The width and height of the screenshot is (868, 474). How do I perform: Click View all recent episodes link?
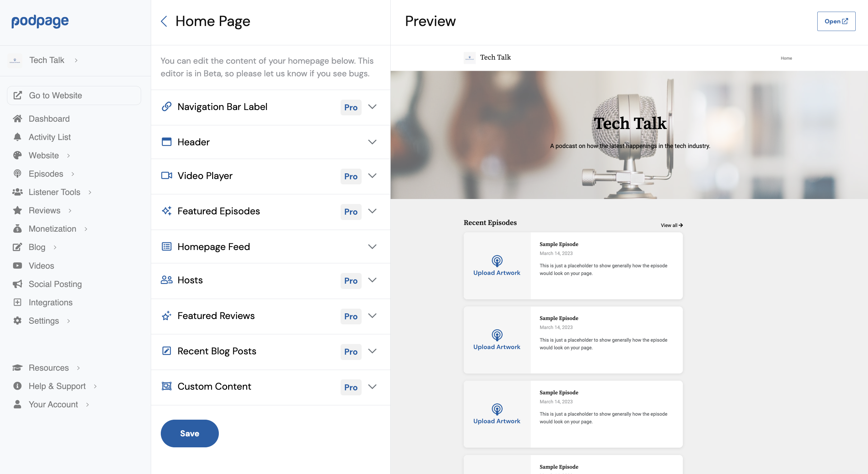[672, 225]
